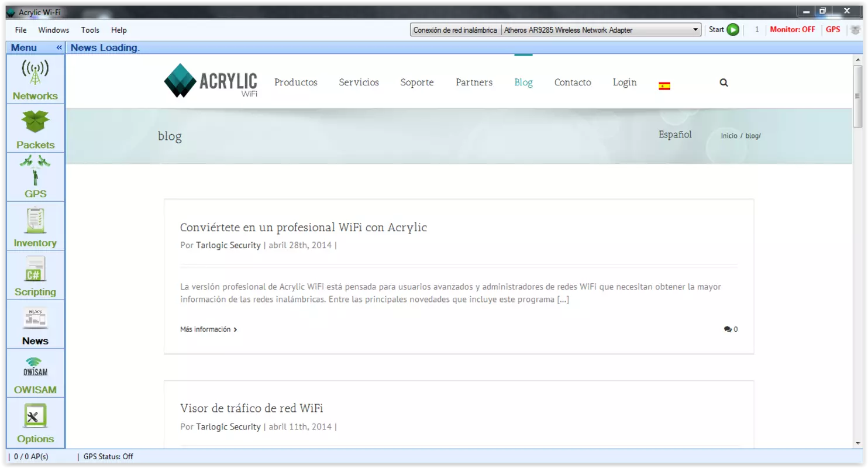This screenshot has width=868, height=468.
Task: Collapse the Menu sidebar with double chevron
Action: pyautogui.click(x=59, y=47)
